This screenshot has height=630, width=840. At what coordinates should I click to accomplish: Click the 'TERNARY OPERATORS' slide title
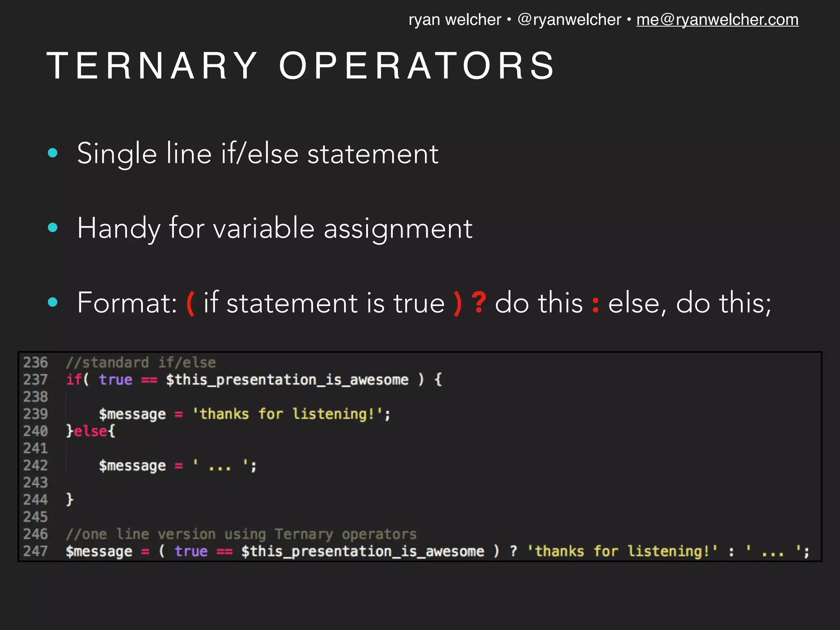(301, 66)
